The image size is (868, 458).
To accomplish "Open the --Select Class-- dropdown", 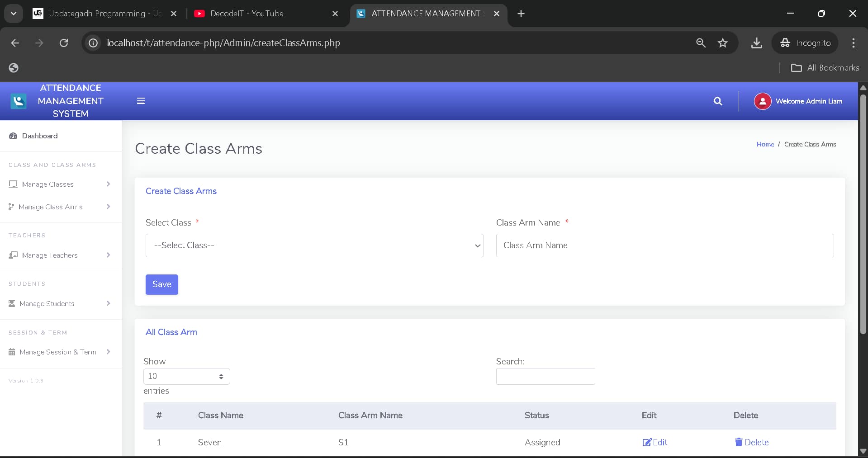I will (x=314, y=246).
